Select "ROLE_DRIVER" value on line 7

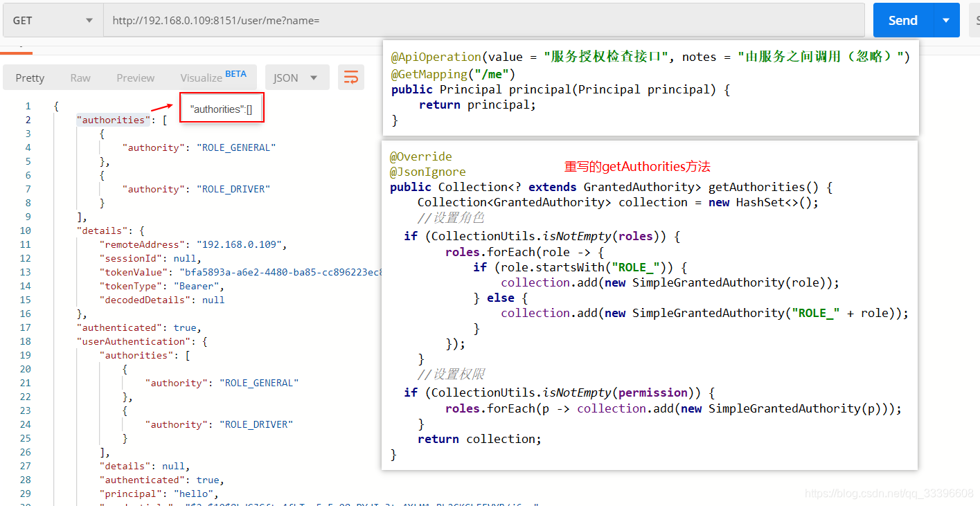tap(233, 189)
